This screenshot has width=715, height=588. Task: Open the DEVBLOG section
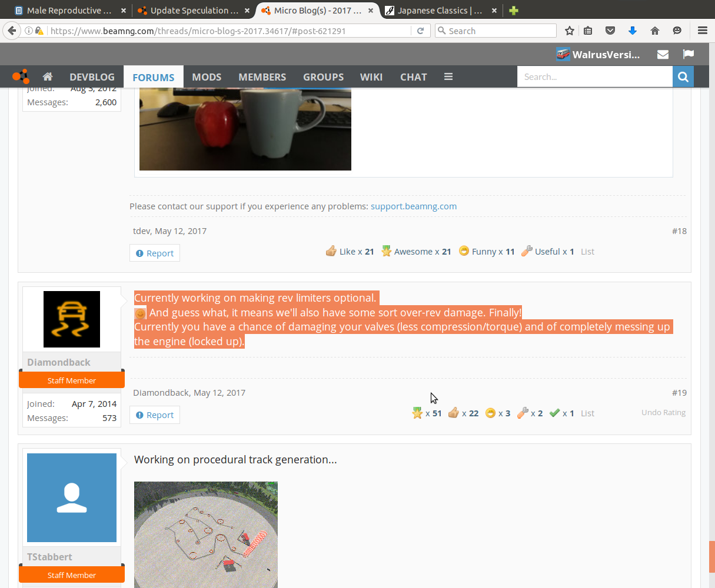click(x=92, y=76)
